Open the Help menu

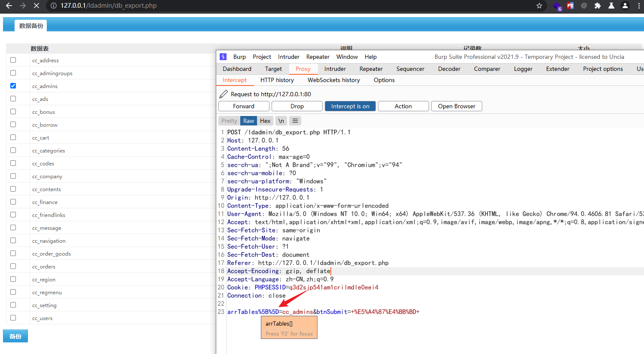click(x=371, y=57)
